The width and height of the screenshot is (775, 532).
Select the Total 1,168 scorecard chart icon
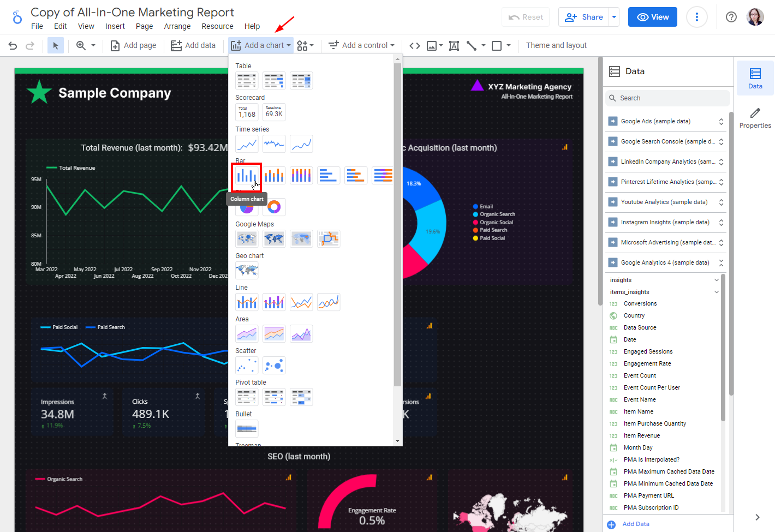[x=247, y=112]
